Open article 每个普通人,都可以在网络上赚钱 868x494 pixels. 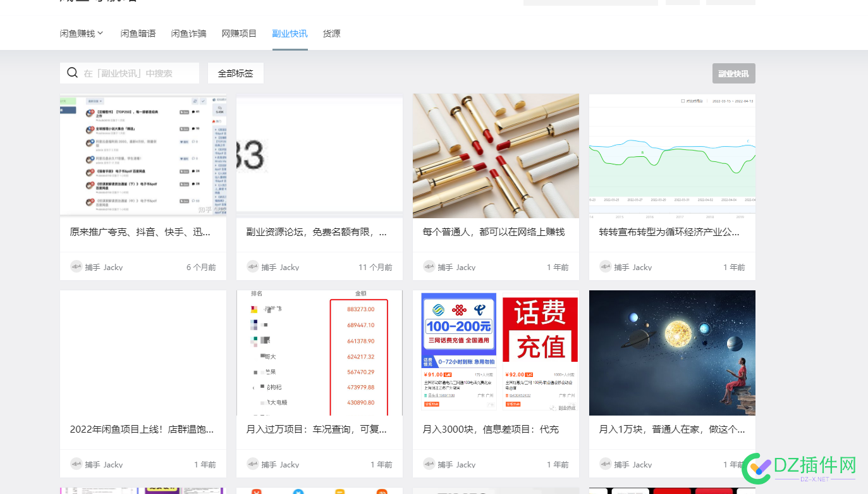coord(493,232)
